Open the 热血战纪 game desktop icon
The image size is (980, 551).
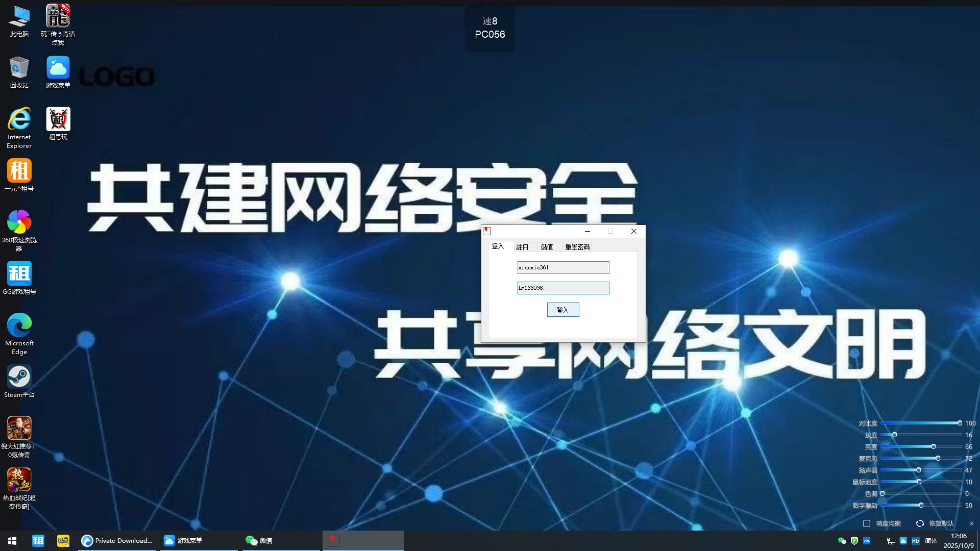point(19,480)
